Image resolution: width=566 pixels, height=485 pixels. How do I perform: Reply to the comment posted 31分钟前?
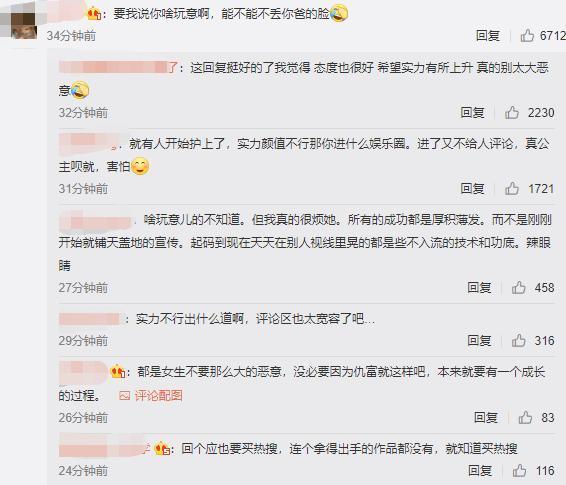pos(472,188)
